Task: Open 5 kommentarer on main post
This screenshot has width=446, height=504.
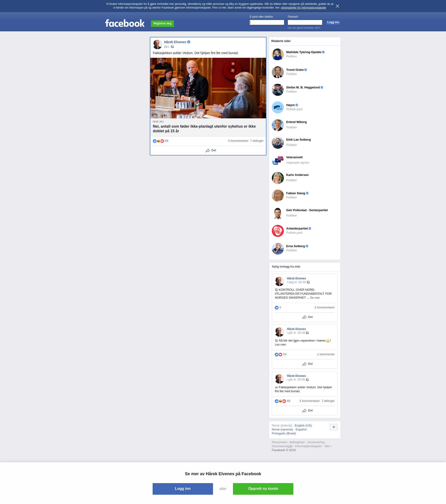Action: pyautogui.click(x=238, y=141)
